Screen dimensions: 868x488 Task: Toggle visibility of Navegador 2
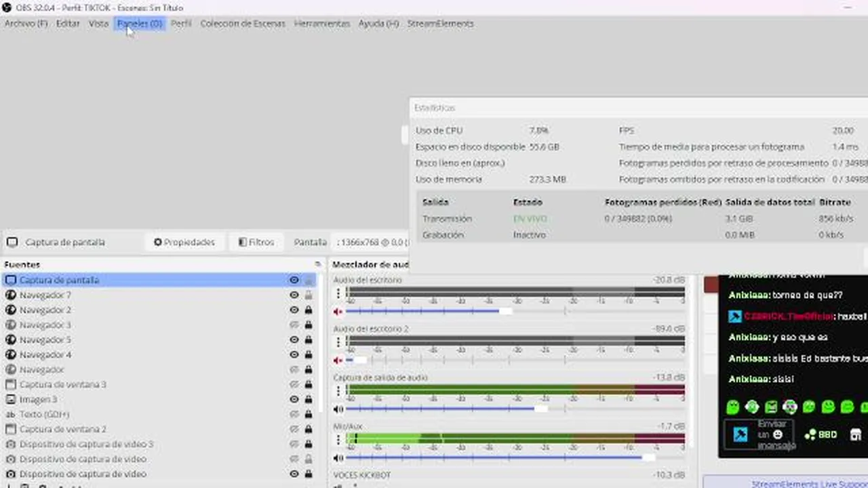click(294, 310)
